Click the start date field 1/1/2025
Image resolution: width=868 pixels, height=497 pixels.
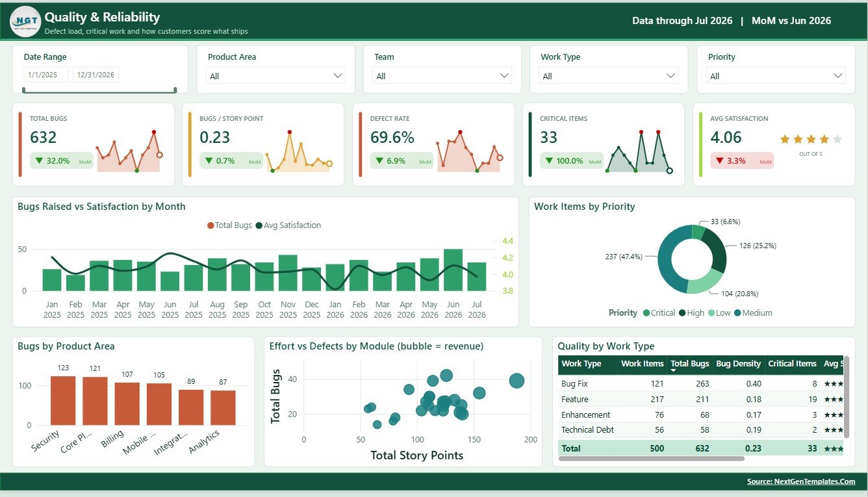(45, 75)
